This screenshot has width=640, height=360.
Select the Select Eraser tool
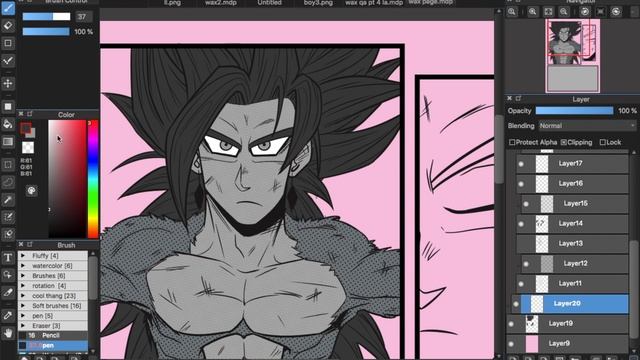pos(8,234)
